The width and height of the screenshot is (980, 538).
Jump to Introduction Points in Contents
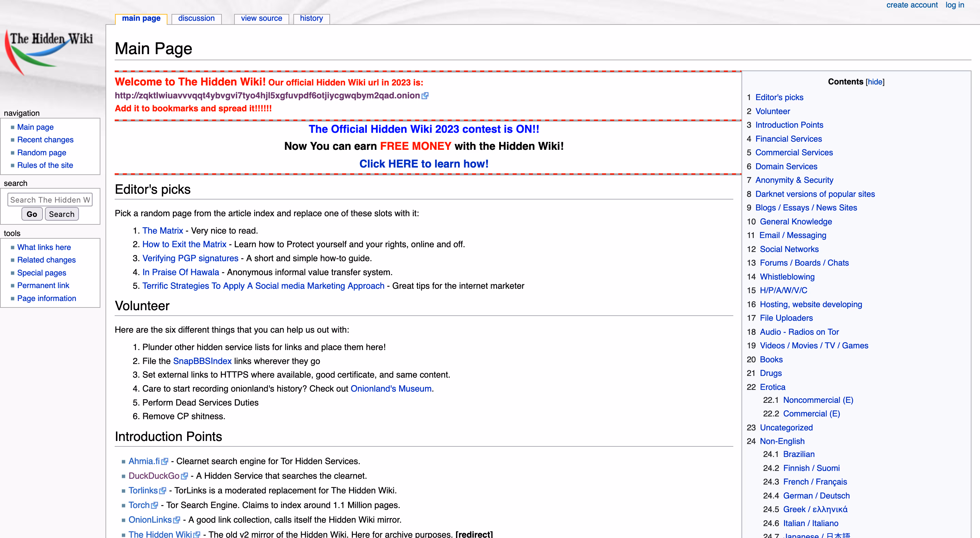click(789, 125)
